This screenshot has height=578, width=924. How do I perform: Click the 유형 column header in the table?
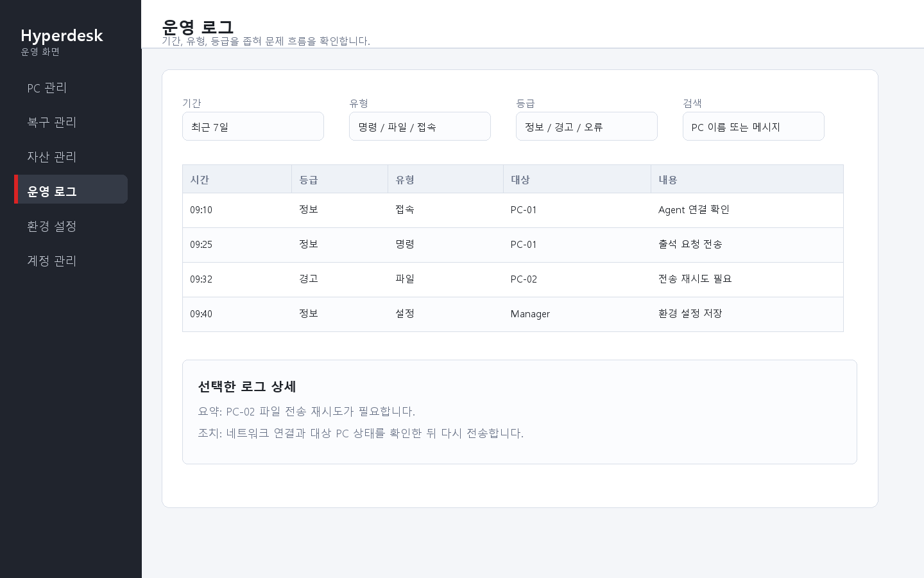click(445, 179)
